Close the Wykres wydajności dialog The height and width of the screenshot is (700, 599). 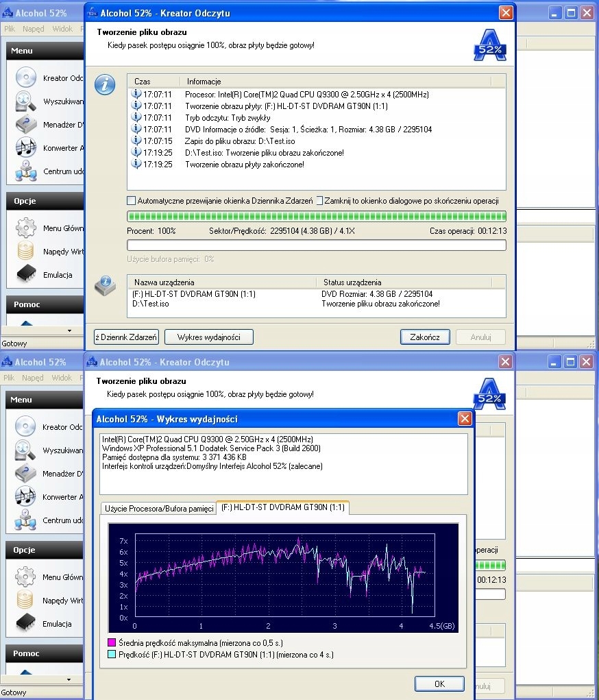click(x=465, y=419)
